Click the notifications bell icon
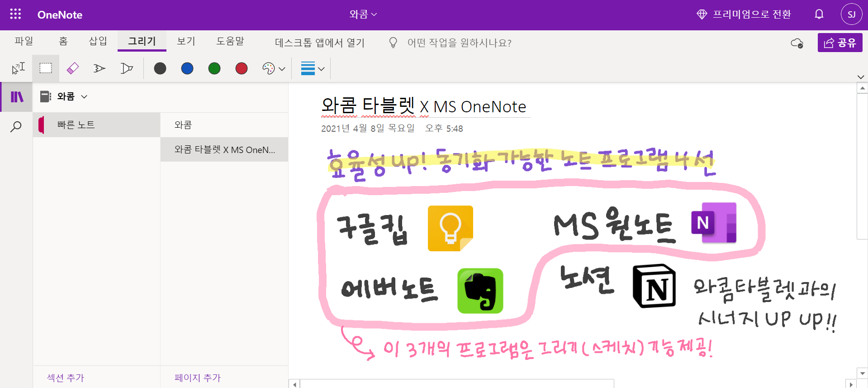Screen dimensions: 868x388 [x=819, y=14]
